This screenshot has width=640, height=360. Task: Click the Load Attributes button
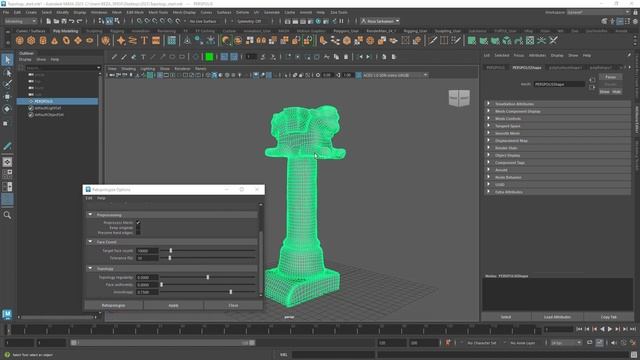click(x=557, y=317)
